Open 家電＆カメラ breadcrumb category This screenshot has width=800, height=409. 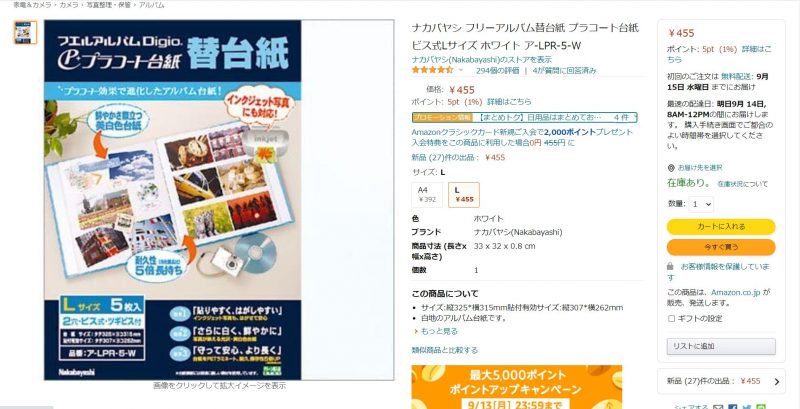31,5
